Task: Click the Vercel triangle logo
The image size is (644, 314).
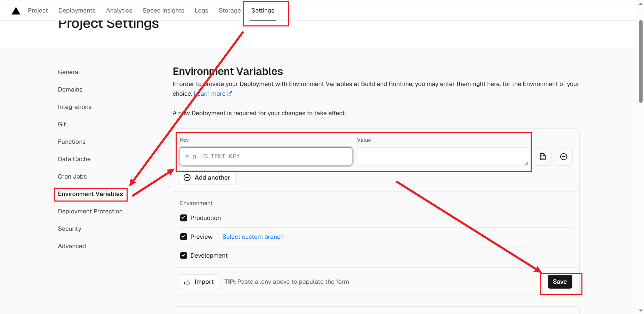Action: pos(16,11)
